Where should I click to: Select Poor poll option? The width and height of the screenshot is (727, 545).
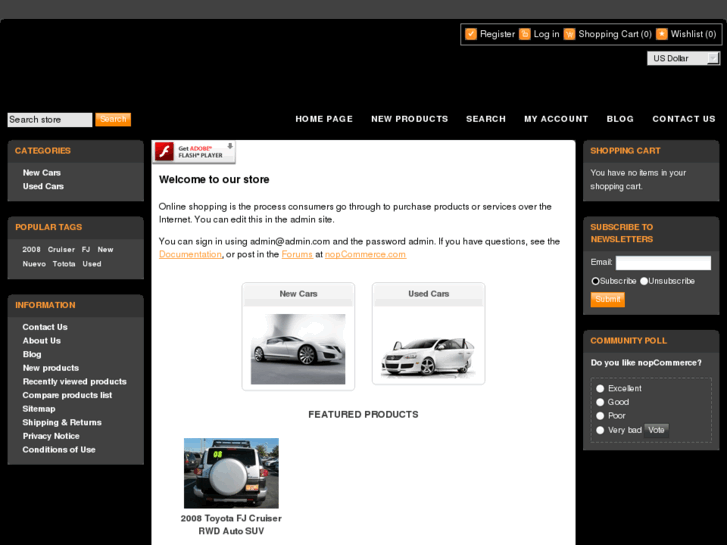point(600,416)
